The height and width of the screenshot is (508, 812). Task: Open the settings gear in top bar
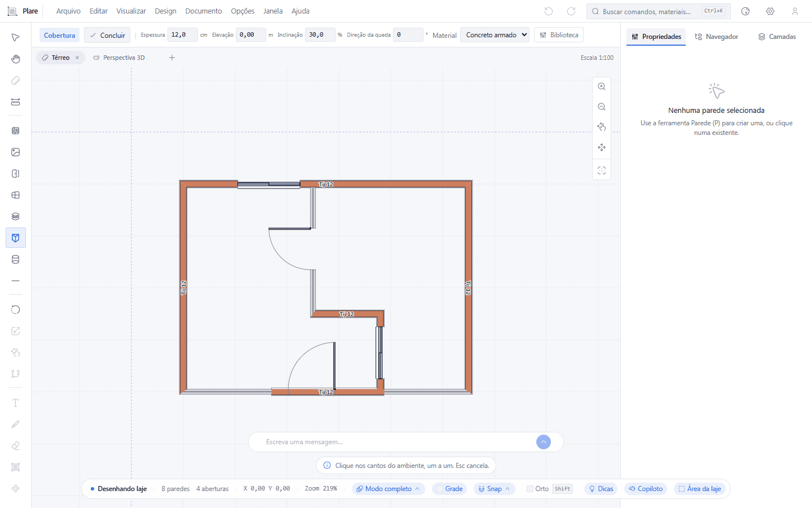tap(770, 11)
